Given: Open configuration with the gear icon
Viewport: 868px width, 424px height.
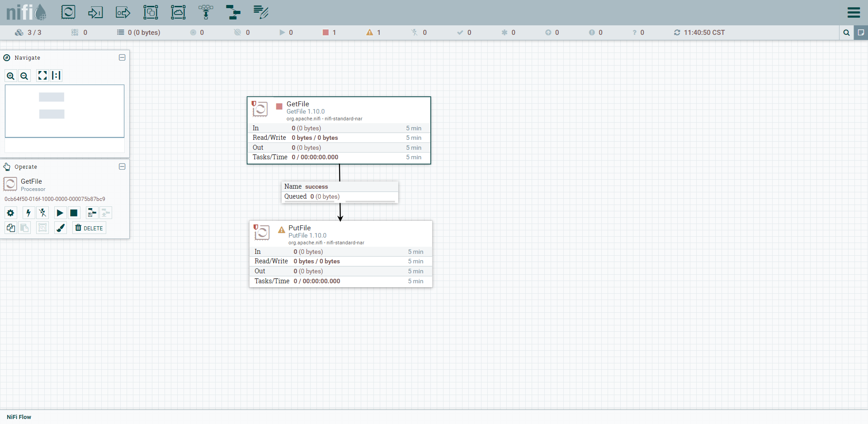Looking at the screenshot, I should coord(11,213).
